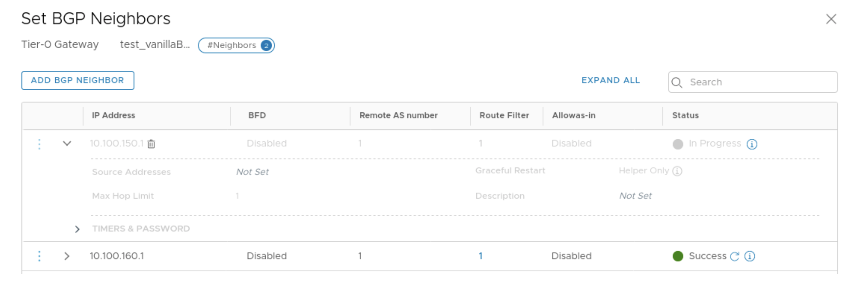Click the IP Address column header
This screenshot has height=282, width=868.
(x=114, y=116)
